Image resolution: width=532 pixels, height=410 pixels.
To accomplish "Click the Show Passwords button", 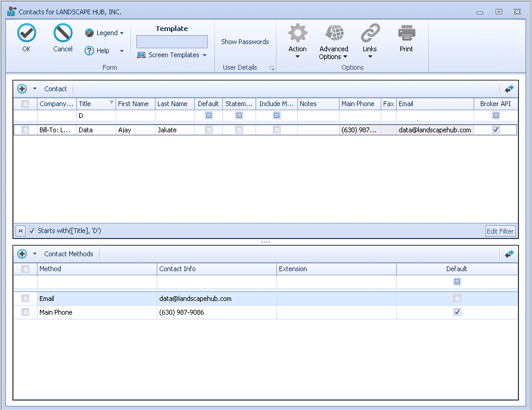I will [x=245, y=42].
